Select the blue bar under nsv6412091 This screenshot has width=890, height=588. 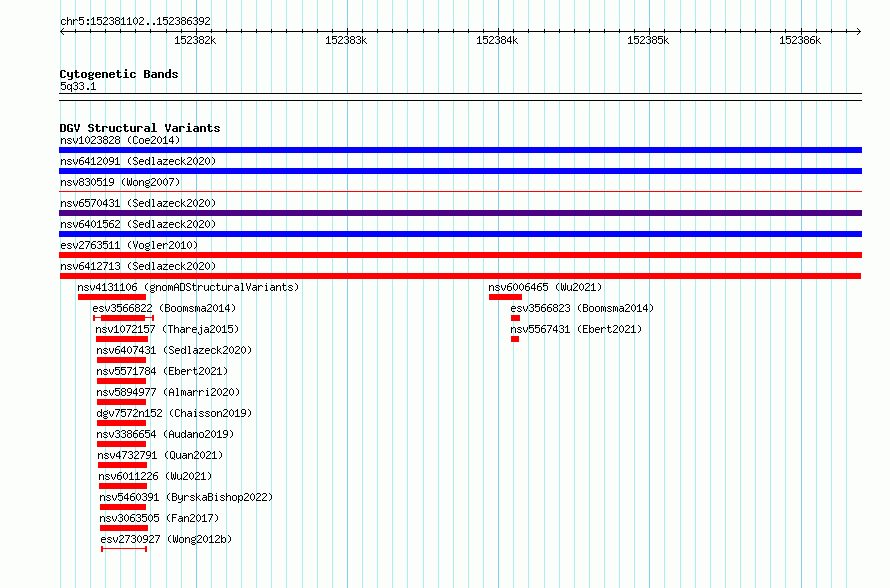click(460, 171)
